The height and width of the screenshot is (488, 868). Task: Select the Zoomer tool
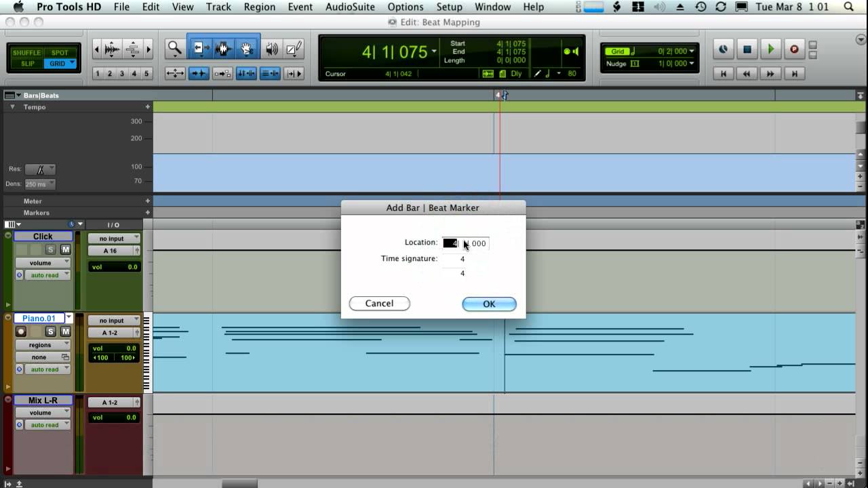(175, 49)
